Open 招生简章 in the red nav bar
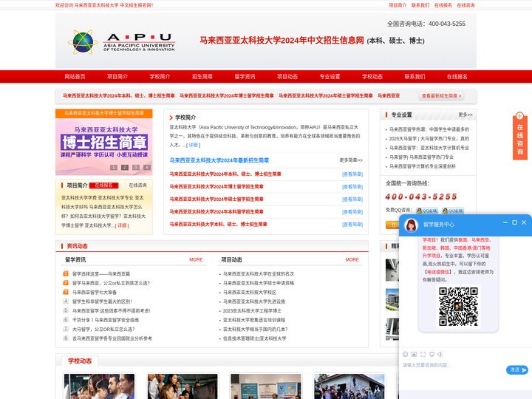532x399 pixels. tap(202, 77)
